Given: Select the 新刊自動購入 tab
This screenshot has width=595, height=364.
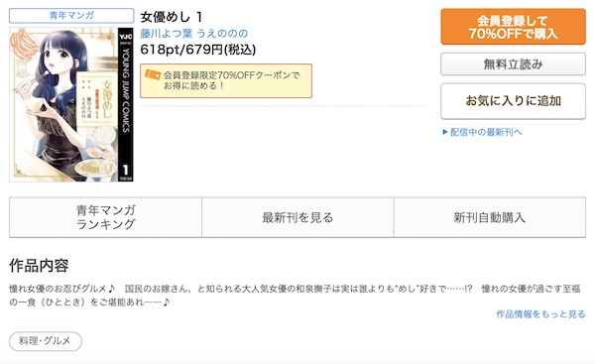Looking at the screenshot, I should (490, 217).
